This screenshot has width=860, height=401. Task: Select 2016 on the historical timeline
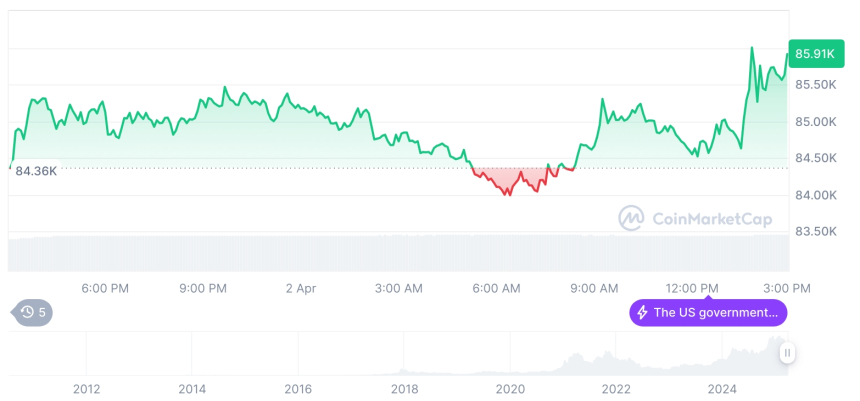tap(298, 389)
